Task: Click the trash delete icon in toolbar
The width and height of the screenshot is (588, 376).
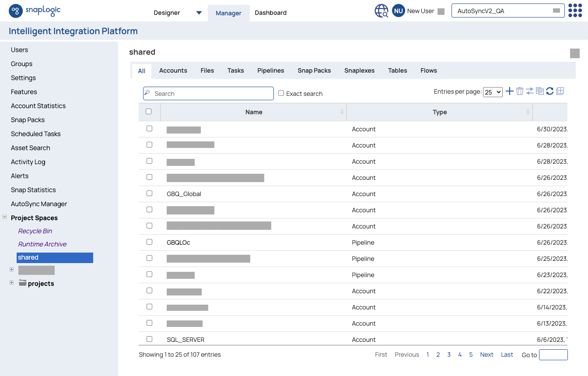Action: click(520, 91)
